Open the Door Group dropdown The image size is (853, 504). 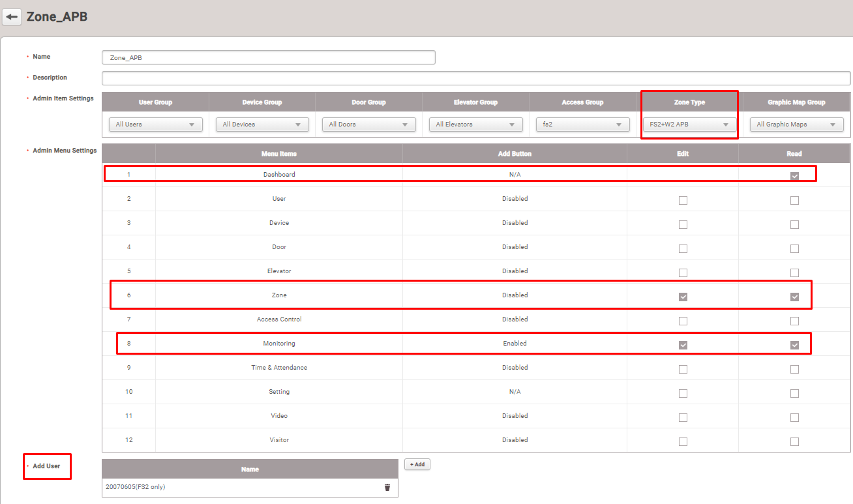coord(368,125)
